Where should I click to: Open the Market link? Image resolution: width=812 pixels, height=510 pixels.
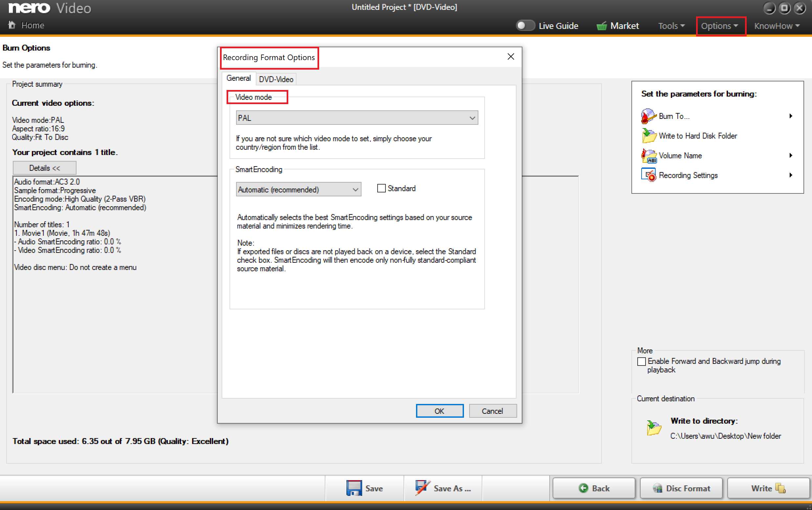625,26
